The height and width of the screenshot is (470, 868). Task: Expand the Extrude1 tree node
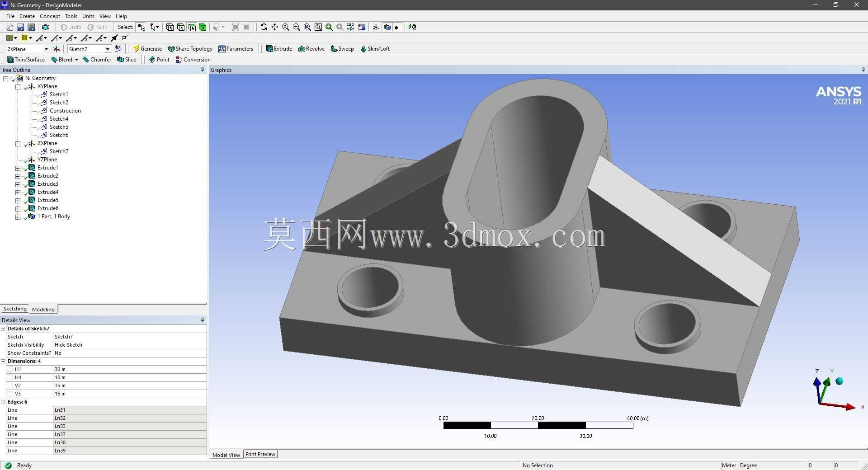(18, 168)
